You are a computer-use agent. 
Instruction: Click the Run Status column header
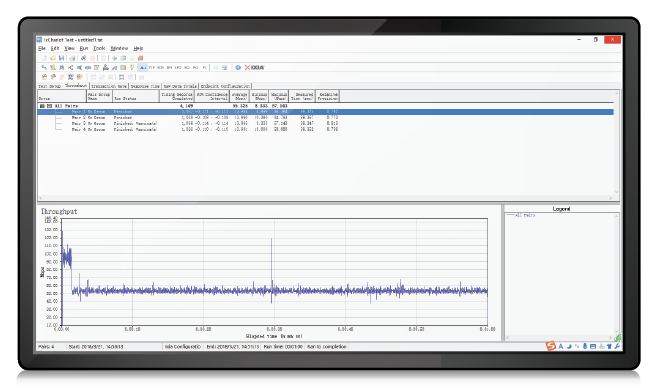(136, 96)
